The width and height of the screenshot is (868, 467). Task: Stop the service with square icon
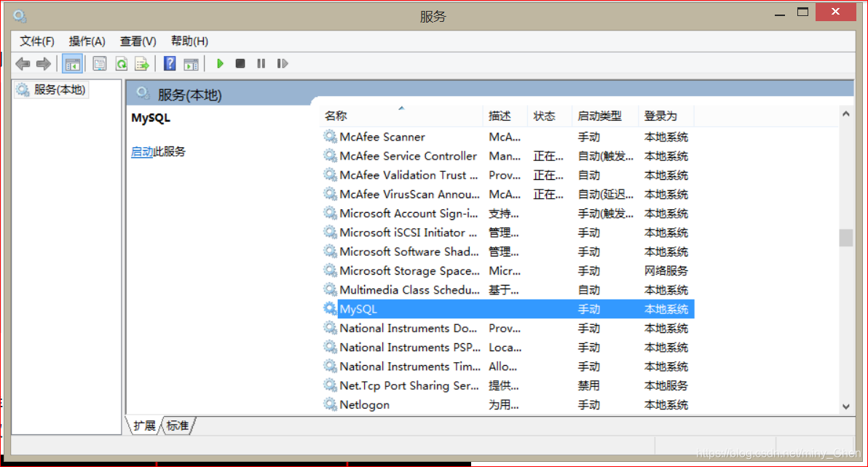pyautogui.click(x=240, y=63)
